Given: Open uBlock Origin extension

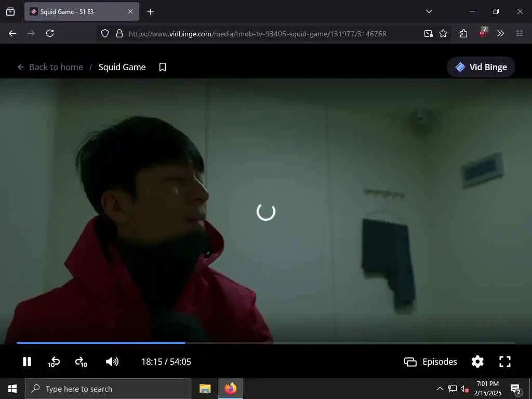Looking at the screenshot, I should [482, 33].
